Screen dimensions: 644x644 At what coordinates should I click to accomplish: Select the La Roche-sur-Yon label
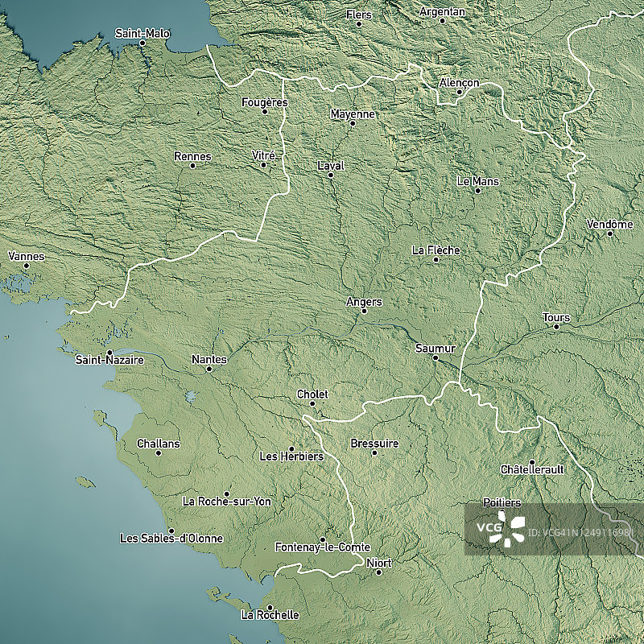tap(226, 502)
